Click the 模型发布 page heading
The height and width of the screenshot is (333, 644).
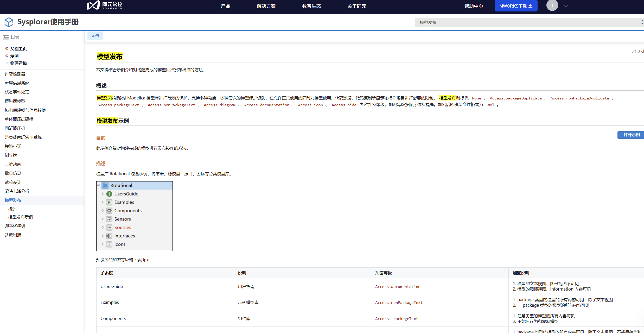coord(109,57)
